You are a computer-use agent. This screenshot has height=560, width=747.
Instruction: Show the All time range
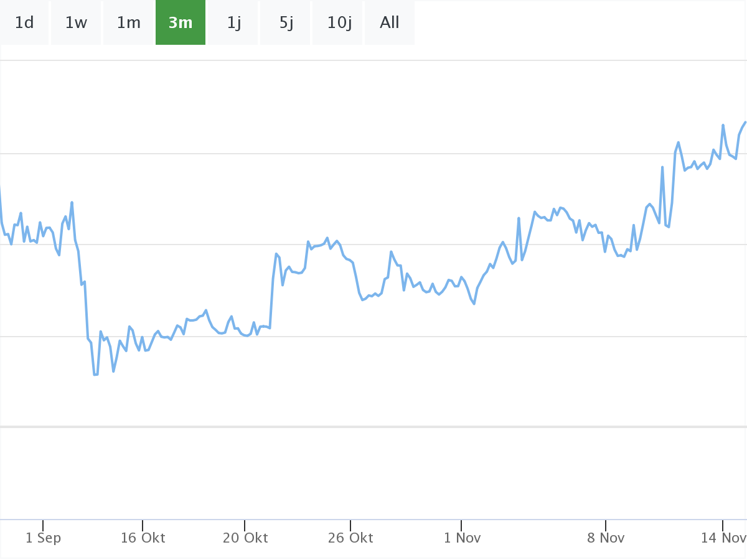390,23
